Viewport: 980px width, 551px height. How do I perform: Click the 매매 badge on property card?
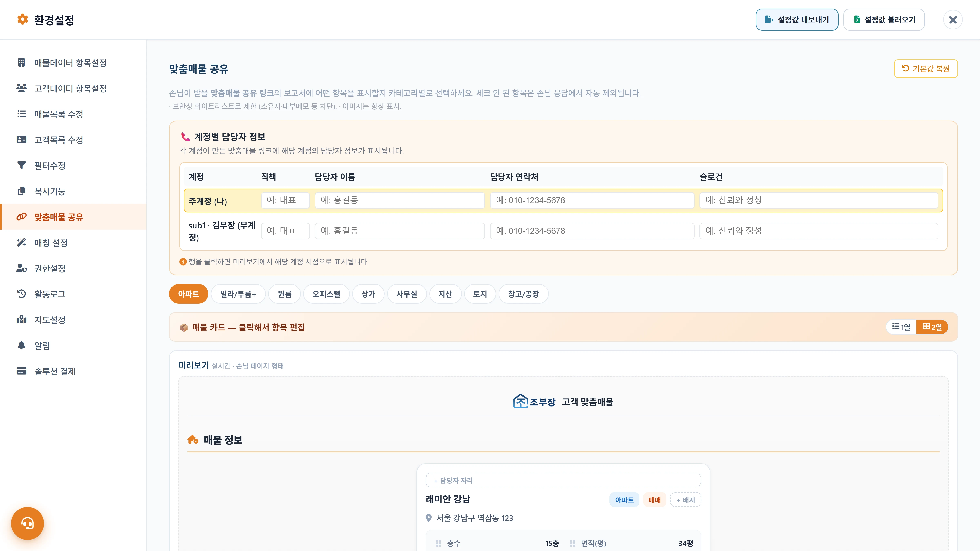click(x=655, y=500)
